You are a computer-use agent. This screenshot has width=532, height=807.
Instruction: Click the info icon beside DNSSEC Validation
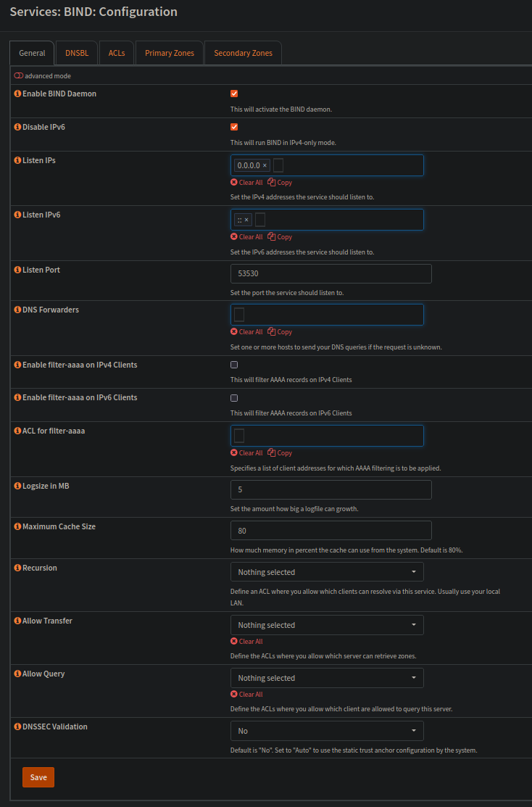[x=17, y=727]
